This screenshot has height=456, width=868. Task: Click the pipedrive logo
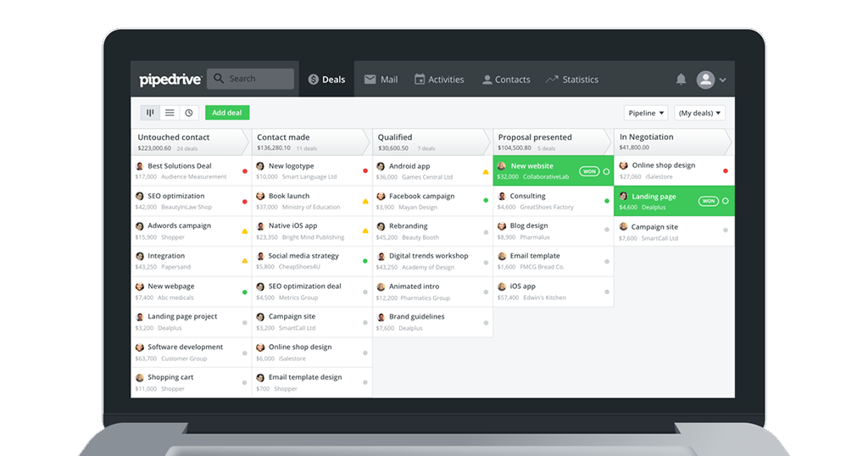click(x=170, y=80)
